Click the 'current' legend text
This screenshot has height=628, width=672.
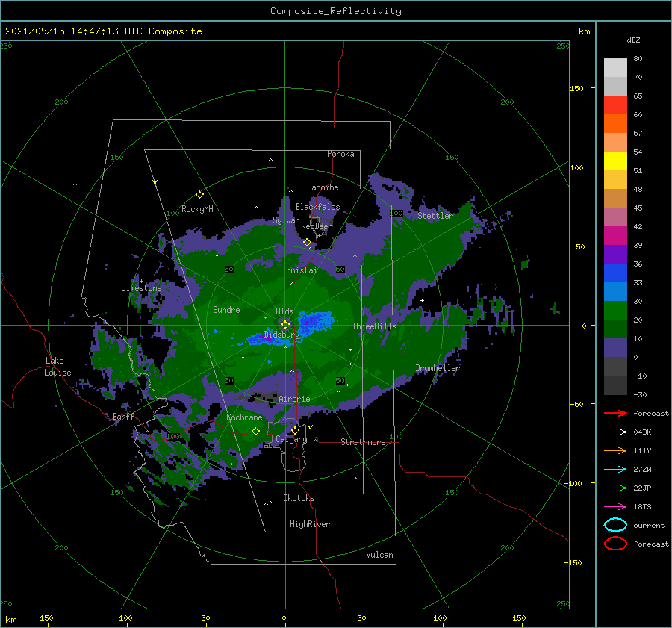tap(649, 525)
